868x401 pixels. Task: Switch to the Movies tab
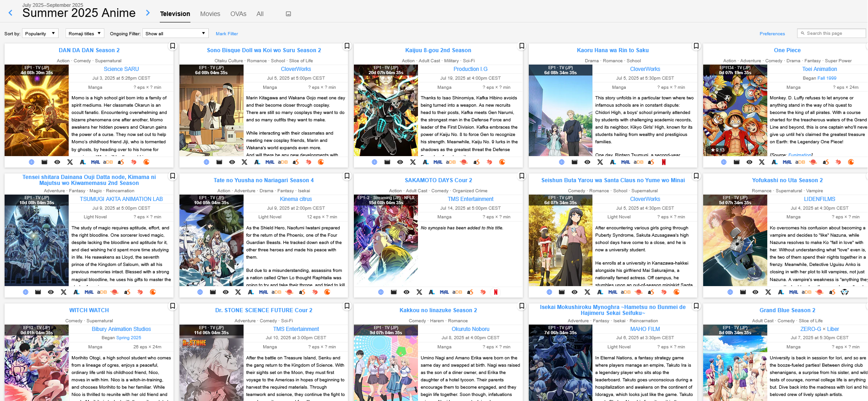click(x=210, y=14)
